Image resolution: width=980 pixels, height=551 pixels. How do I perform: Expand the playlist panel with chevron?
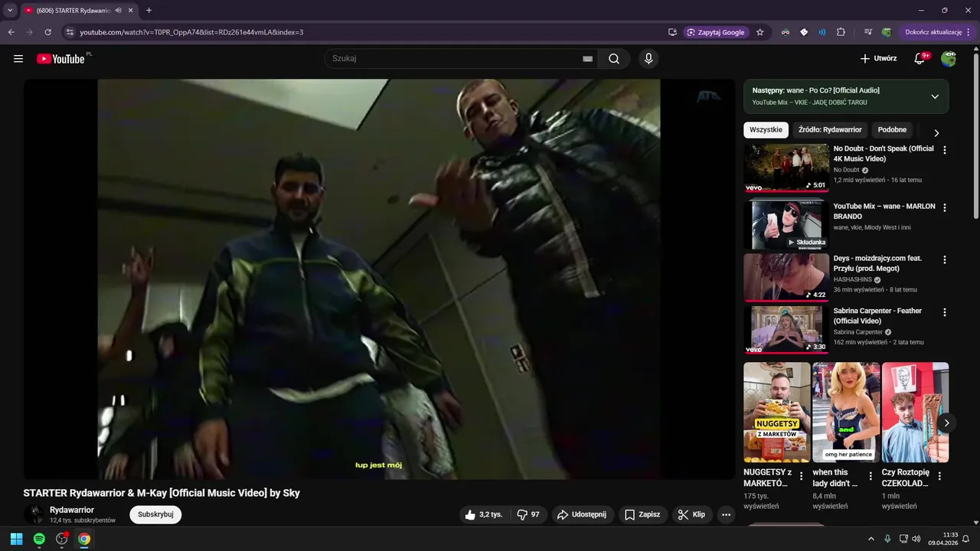click(x=935, y=96)
